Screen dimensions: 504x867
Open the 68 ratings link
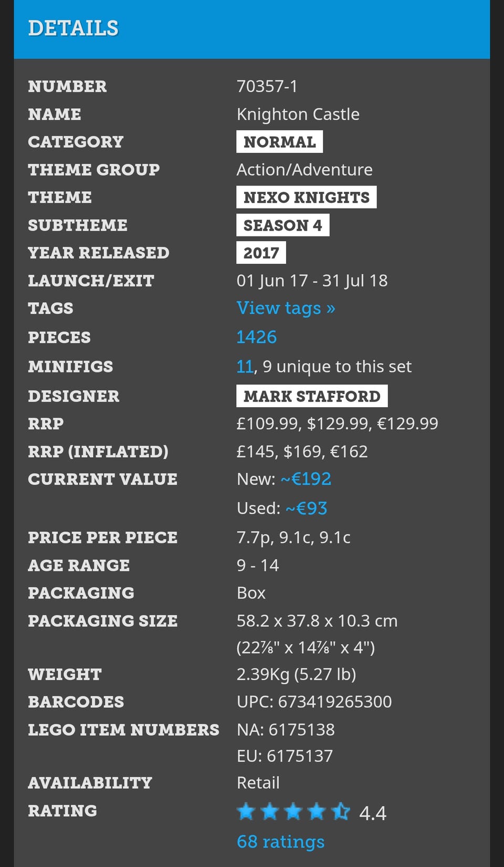(x=280, y=841)
